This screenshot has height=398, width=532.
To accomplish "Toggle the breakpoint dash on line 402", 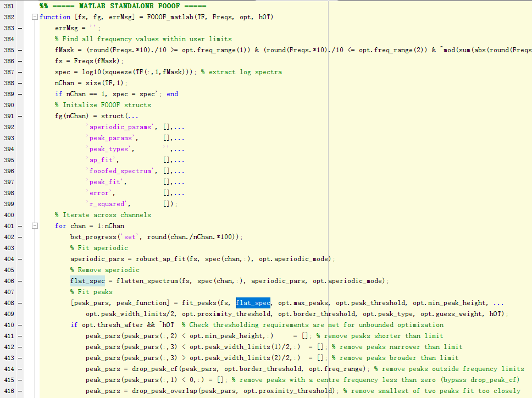I will pyautogui.click(x=20, y=237).
